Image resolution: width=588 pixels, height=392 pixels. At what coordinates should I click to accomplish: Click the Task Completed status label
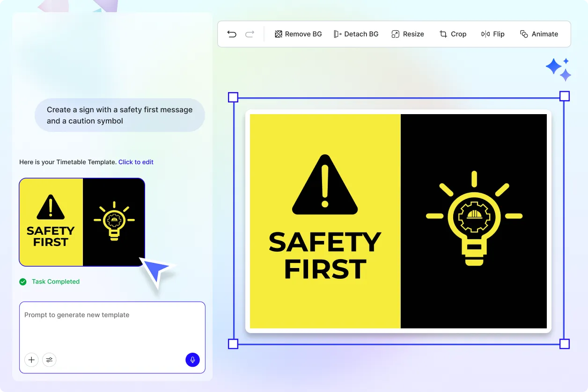[55, 282]
